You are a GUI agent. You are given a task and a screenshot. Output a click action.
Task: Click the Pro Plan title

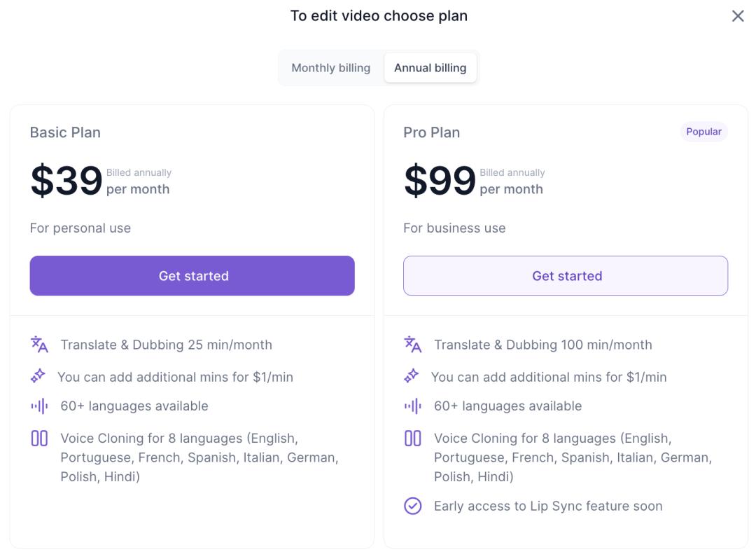[431, 132]
